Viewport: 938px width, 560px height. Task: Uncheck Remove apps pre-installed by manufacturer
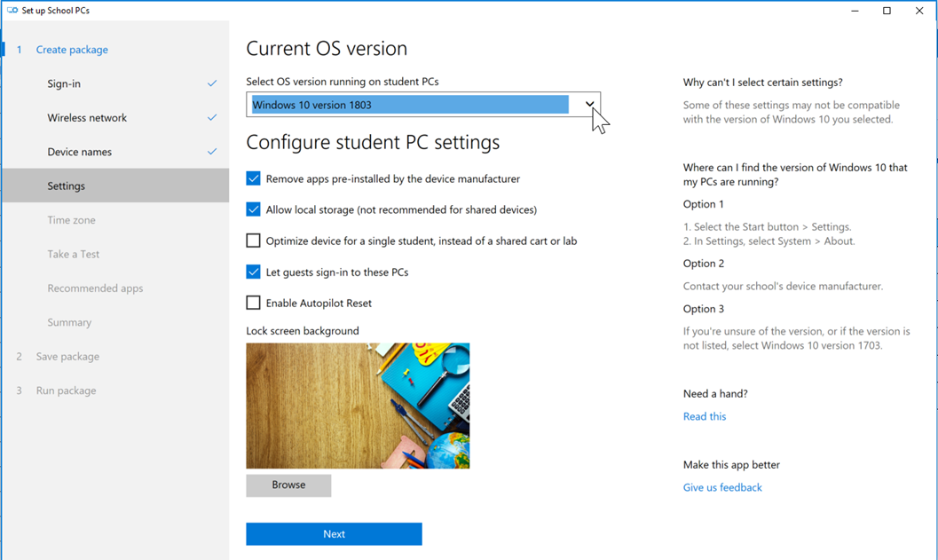pos(254,178)
